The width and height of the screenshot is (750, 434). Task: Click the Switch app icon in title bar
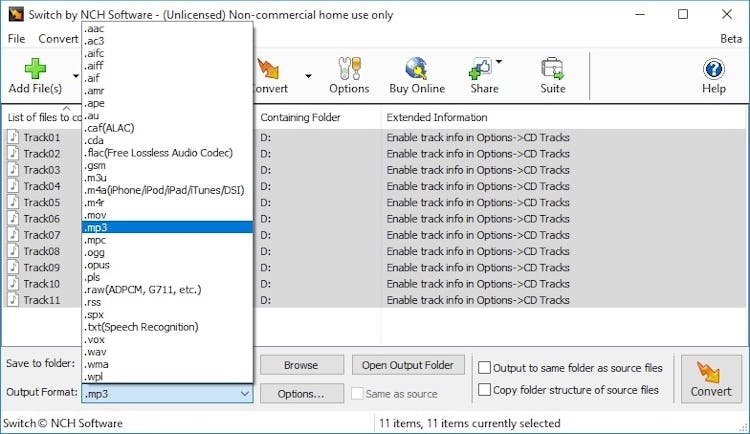16,14
